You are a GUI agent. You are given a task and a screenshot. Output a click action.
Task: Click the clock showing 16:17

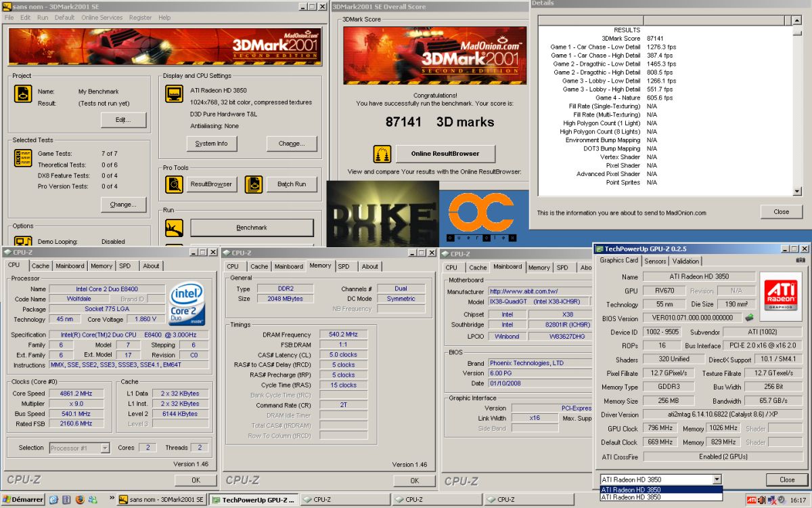coord(798,501)
